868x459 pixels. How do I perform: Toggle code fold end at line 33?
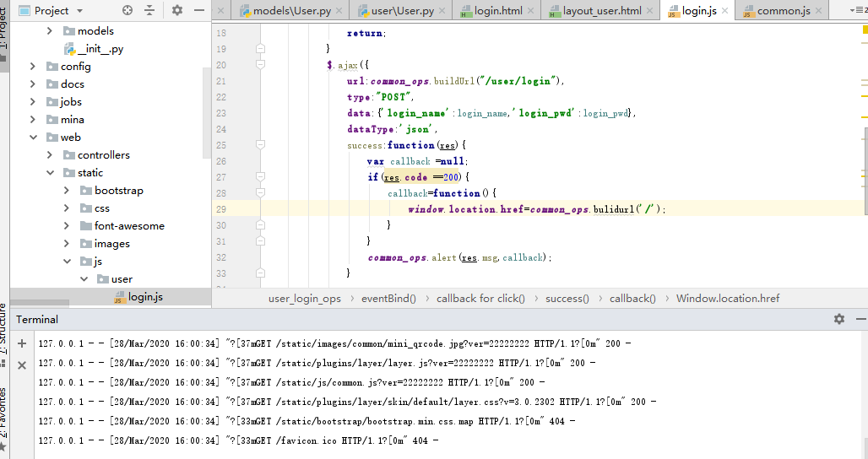[260, 273]
